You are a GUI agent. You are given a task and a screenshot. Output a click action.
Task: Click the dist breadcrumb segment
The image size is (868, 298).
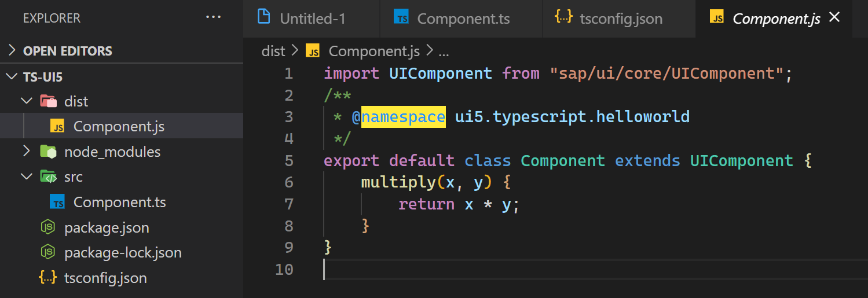(273, 51)
